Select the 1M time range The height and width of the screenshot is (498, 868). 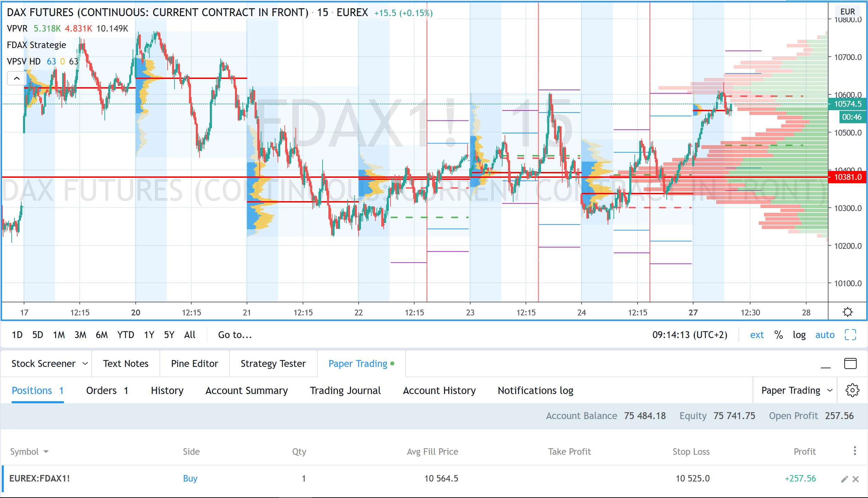coord(59,335)
